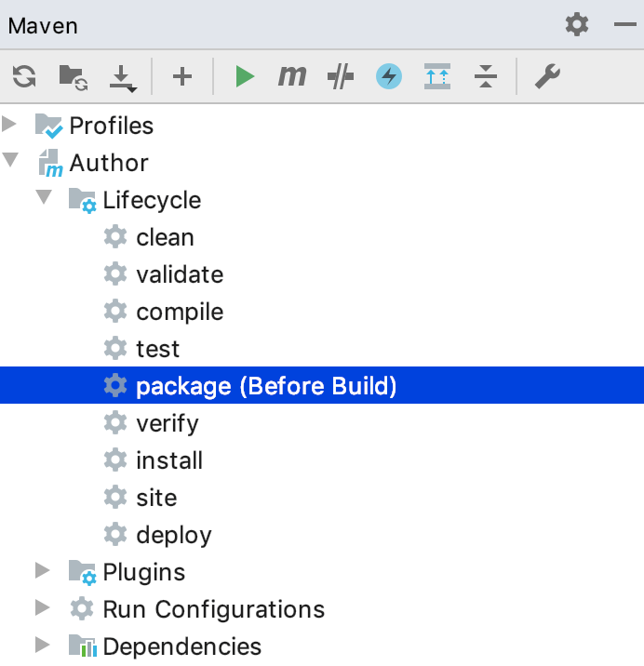Click the Dependencies chart folder icon
Screen dimensions: 644x666
tap(83, 646)
